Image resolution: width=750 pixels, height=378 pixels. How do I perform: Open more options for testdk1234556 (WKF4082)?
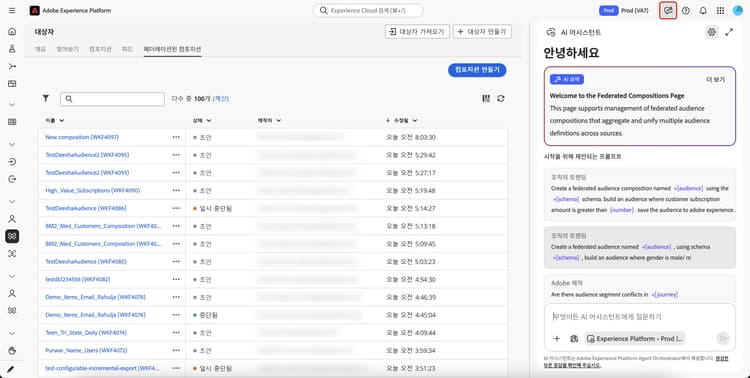point(176,279)
